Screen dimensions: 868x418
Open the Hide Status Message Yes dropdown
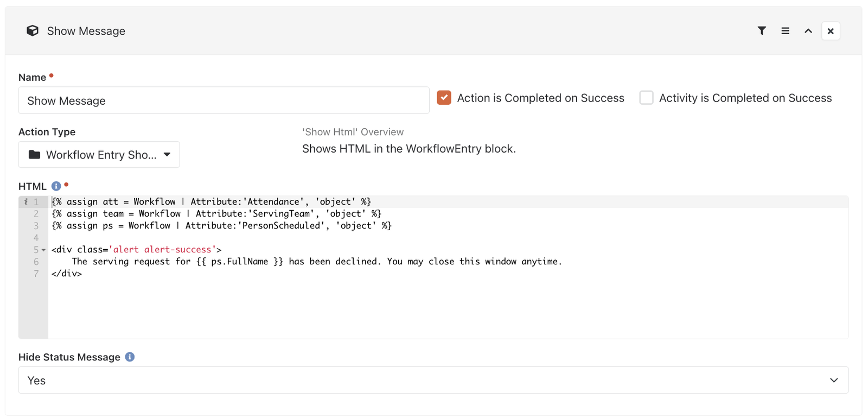pos(433,380)
